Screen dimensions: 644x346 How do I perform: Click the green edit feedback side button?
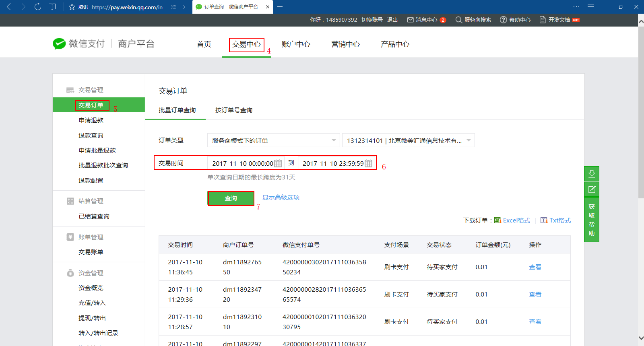point(592,189)
